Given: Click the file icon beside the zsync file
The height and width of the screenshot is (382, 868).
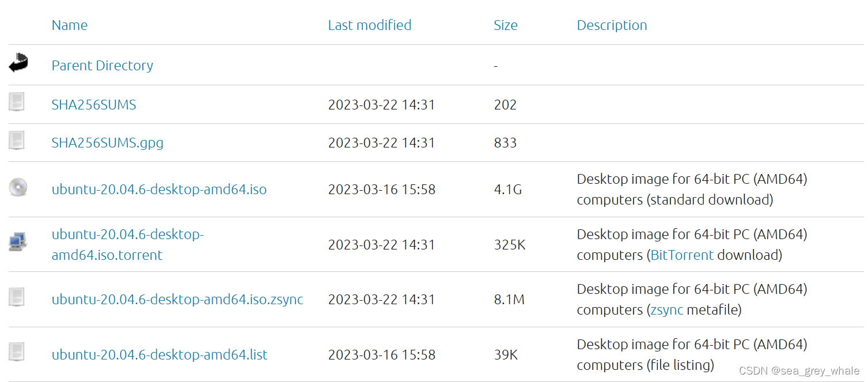Looking at the screenshot, I should (x=16, y=297).
